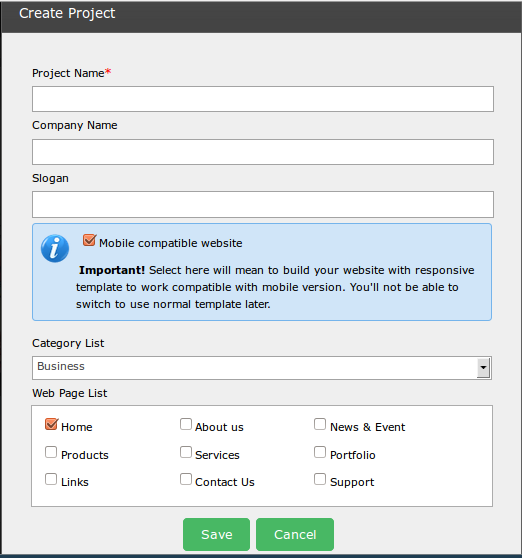Save the new project
The image size is (522, 558).
[x=216, y=535]
